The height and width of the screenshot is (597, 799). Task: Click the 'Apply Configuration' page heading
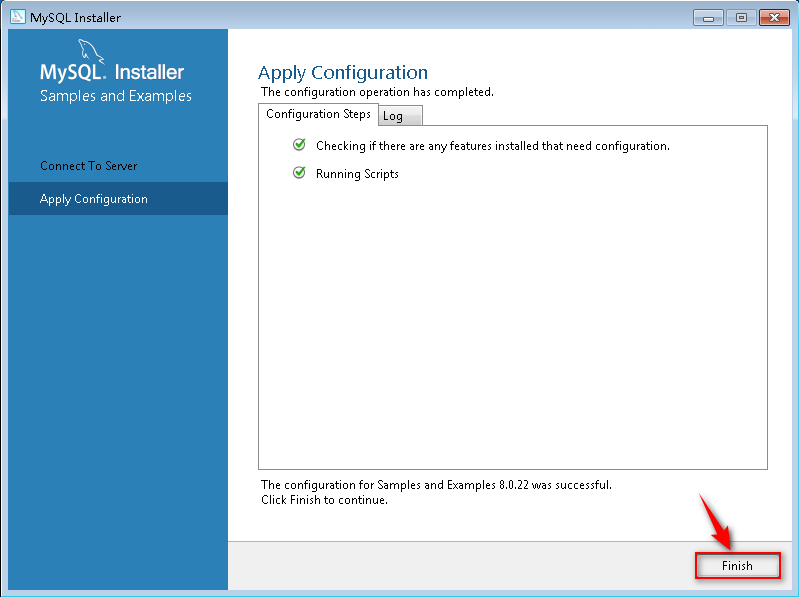click(343, 73)
